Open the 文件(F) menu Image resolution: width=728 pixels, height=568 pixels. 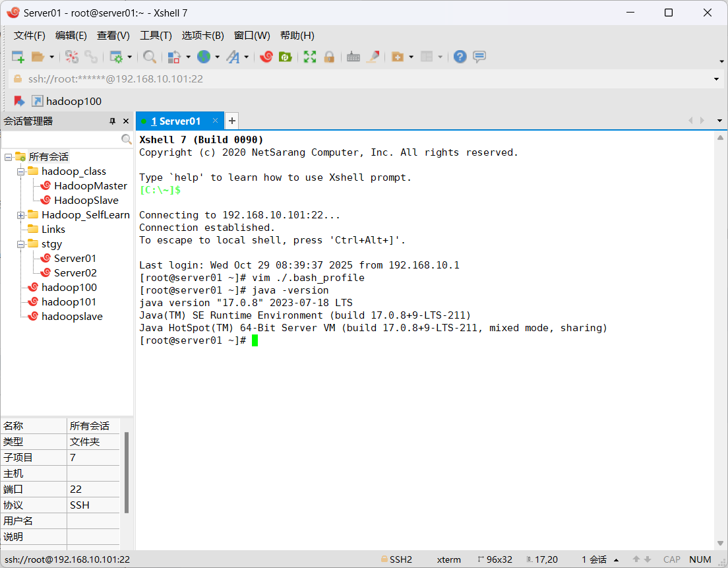(29, 36)
